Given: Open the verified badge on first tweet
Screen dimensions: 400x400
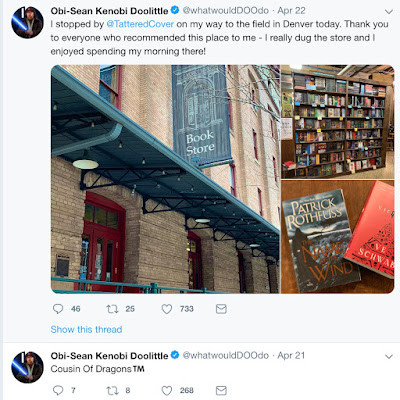Looking at the screenshot, I should coord(175,11).
